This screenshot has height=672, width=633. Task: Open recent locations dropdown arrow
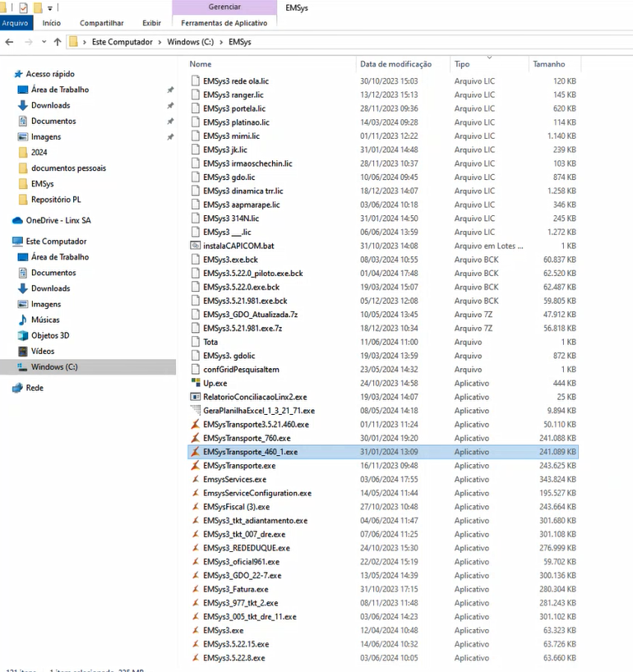point(44,42)
